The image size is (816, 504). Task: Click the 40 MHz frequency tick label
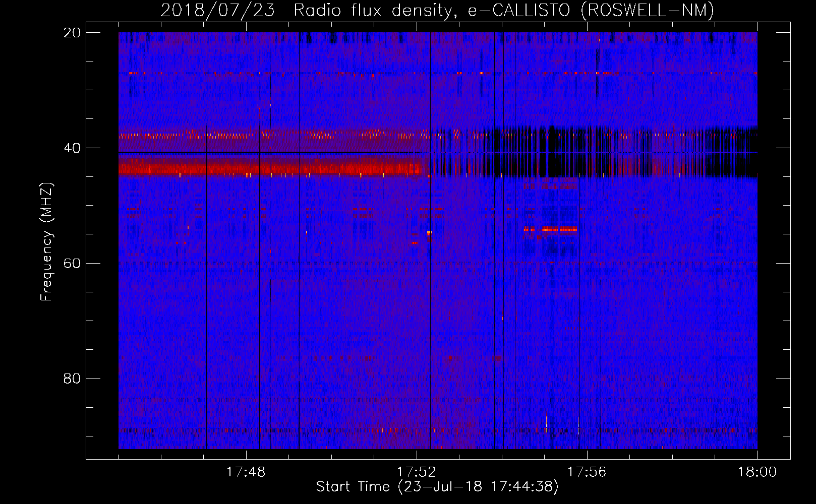point(72,148)
